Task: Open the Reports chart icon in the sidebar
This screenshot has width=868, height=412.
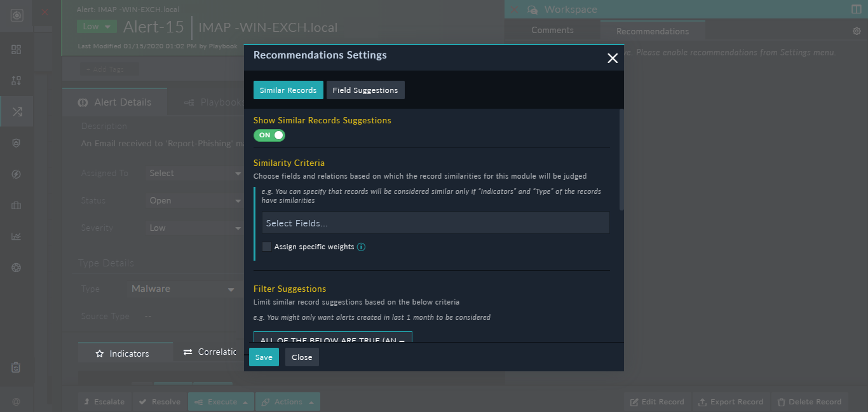Action: (16, 236)
